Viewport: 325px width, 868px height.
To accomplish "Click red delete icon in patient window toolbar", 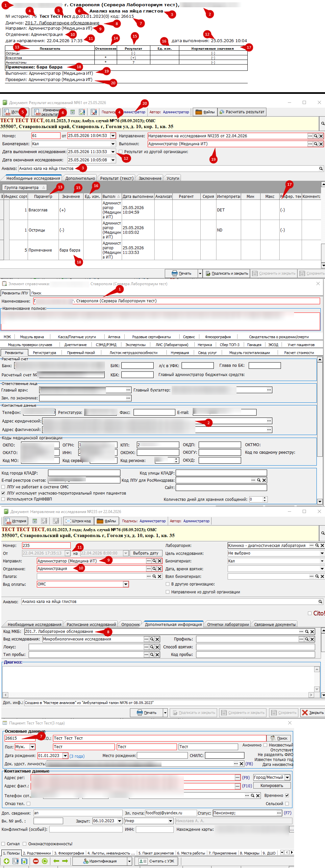I will click(x=36, y=861).
